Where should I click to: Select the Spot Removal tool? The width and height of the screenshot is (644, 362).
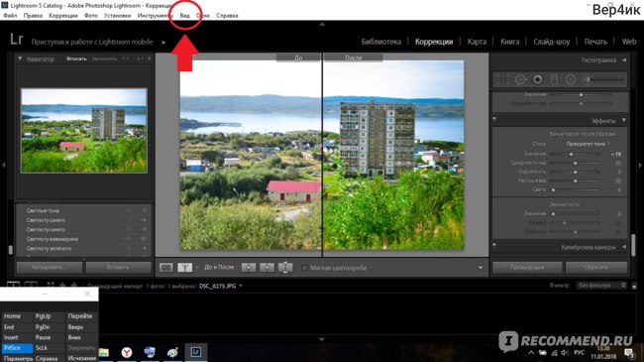point(520,79)
